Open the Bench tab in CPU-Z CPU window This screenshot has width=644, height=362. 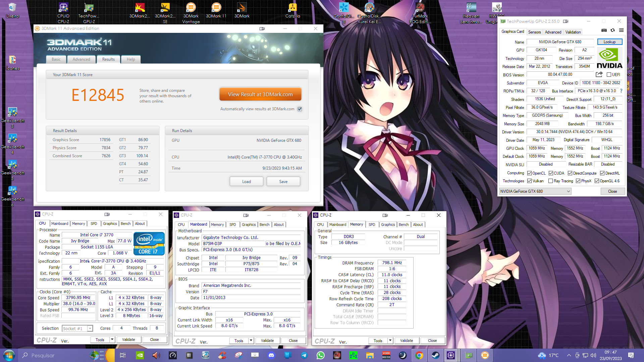click(125, 224)
